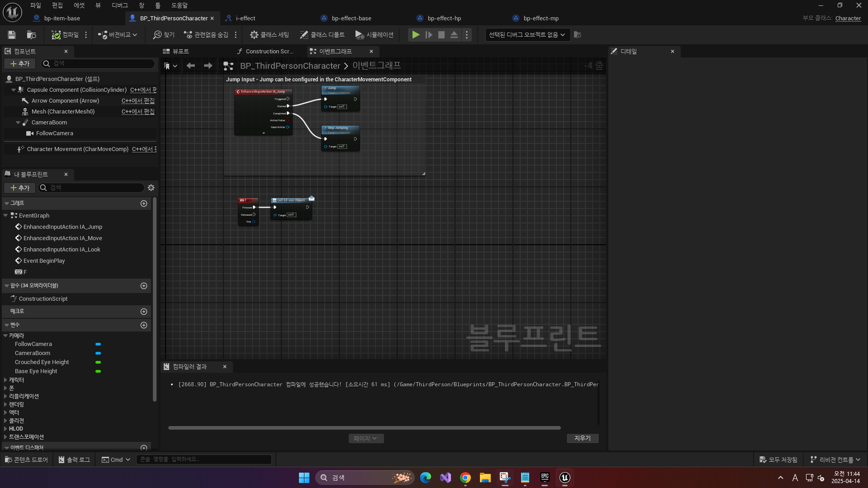Select EnhancedInputAction IA_Move event
The image size is (868, 488).
pos(62,238)
